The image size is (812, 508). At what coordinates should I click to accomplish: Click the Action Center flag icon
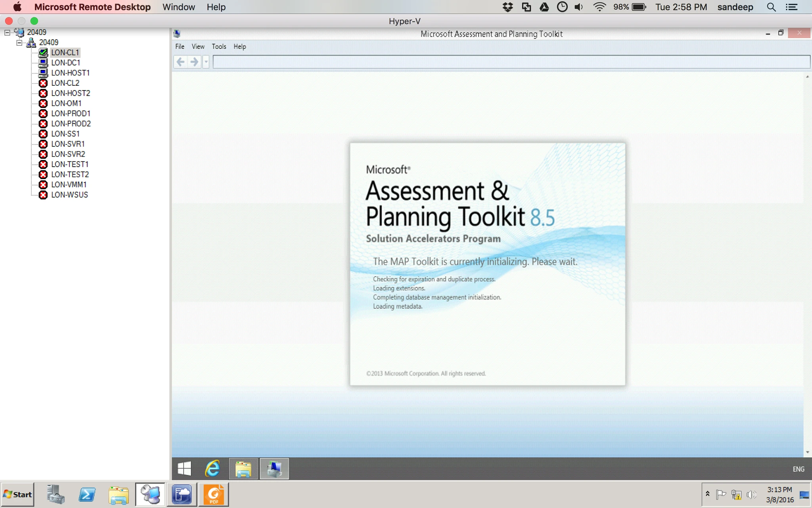click(x=721, y=495)
